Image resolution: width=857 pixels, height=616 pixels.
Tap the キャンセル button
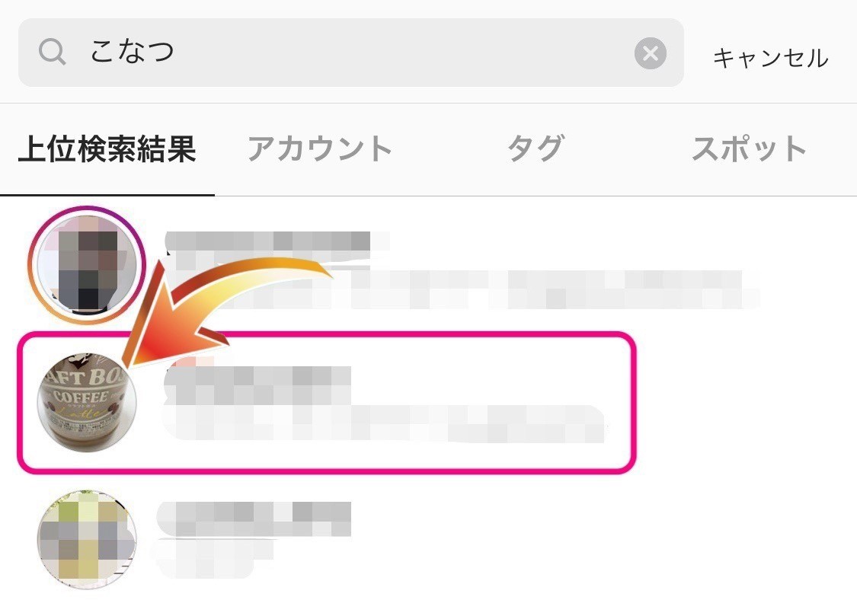coord(770,59)
